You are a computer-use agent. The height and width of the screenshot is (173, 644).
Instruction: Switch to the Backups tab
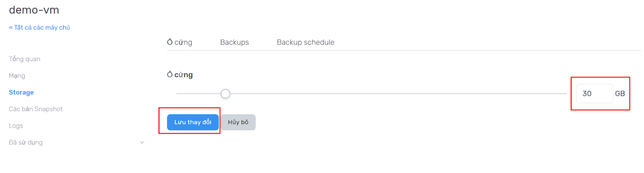click(x=234, y=42)
